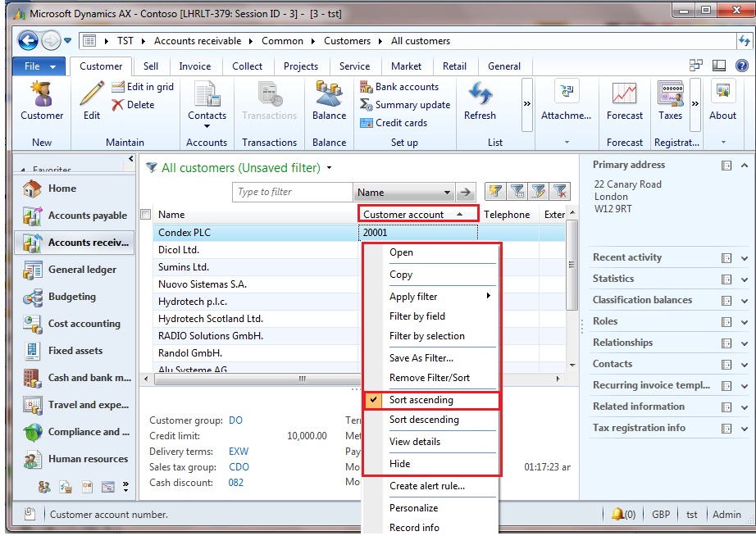Select Remove Filter/Sort in context menu
This screenshot has height=536, width=756.
point(430,378)
